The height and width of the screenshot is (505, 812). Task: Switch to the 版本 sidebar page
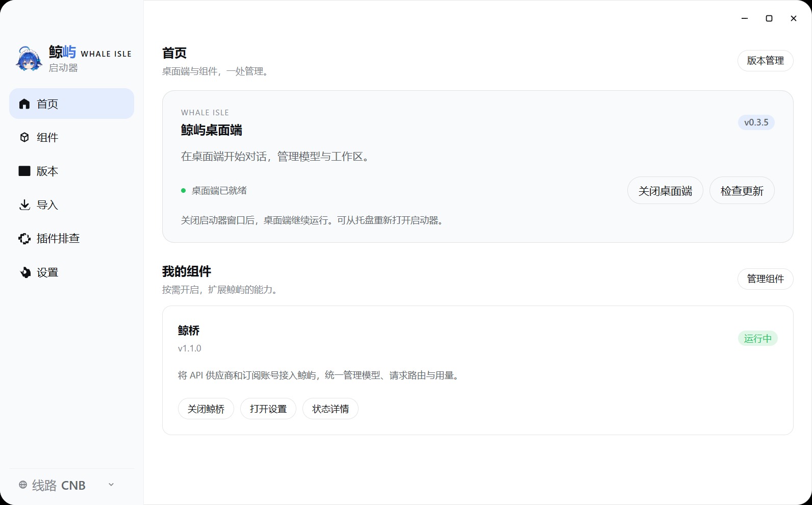pos(71,171)
